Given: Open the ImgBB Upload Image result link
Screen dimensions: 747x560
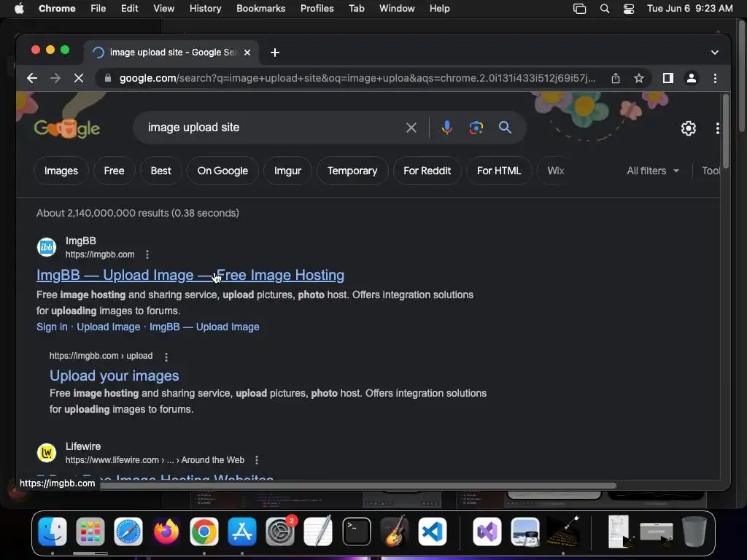Looking at the screenshot, I should pos(190,275).
